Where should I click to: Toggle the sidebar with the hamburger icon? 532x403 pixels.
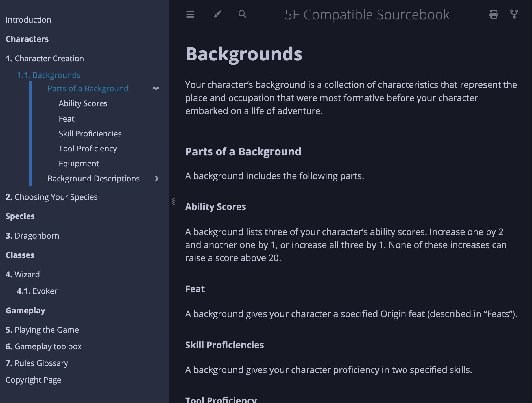click(x=190, y=14)
